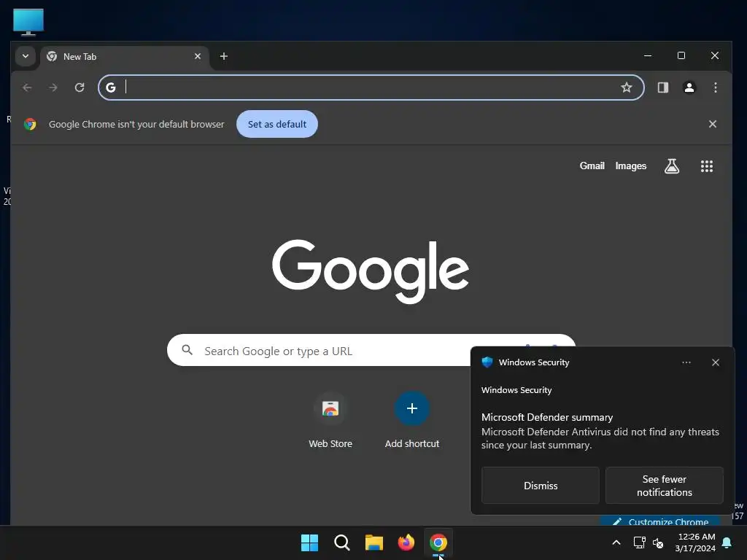Open the clock showing 12:26 AM
This screenshot has height=560, width=747.
coord(695,542)
